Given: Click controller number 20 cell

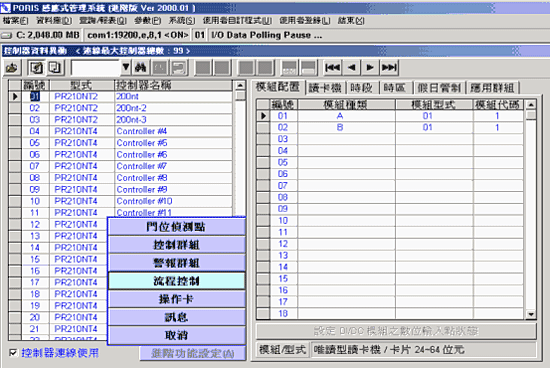Looking at the screenshot, I should (35, 317).
